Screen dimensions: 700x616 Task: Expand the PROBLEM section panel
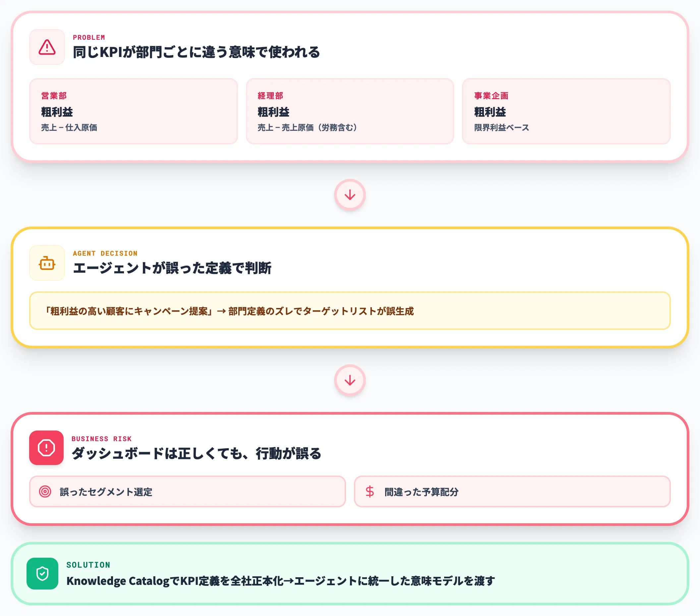click(x=350, y=85)
